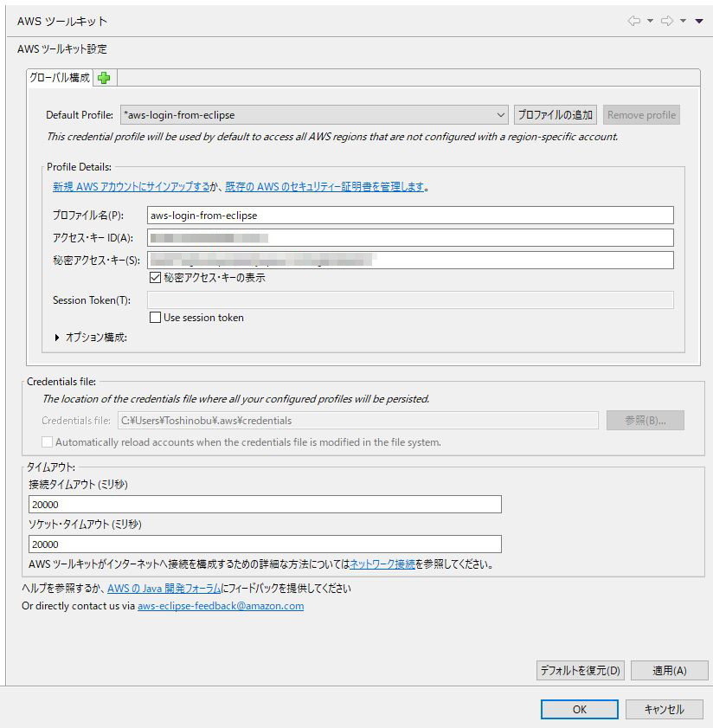The height and width of the screenshot is (728, 713).
Task: Confirm with the OK button
Action: click(580, 710)
